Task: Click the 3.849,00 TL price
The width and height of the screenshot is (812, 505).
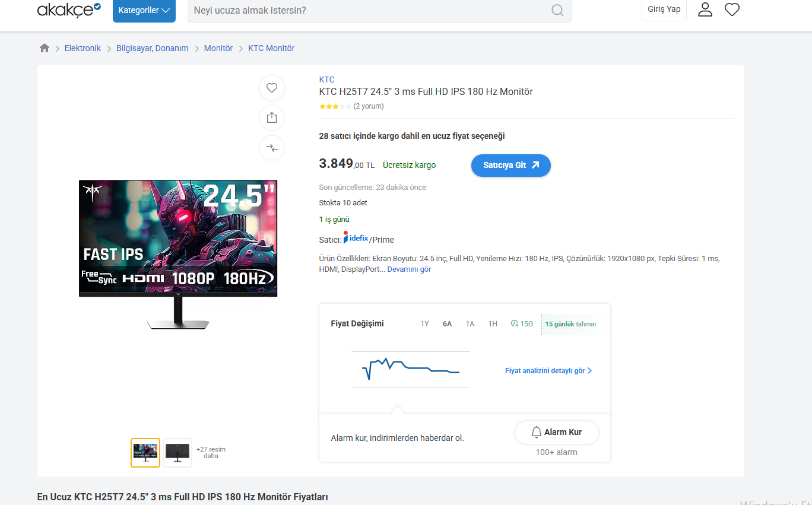Action: (347, 164)
